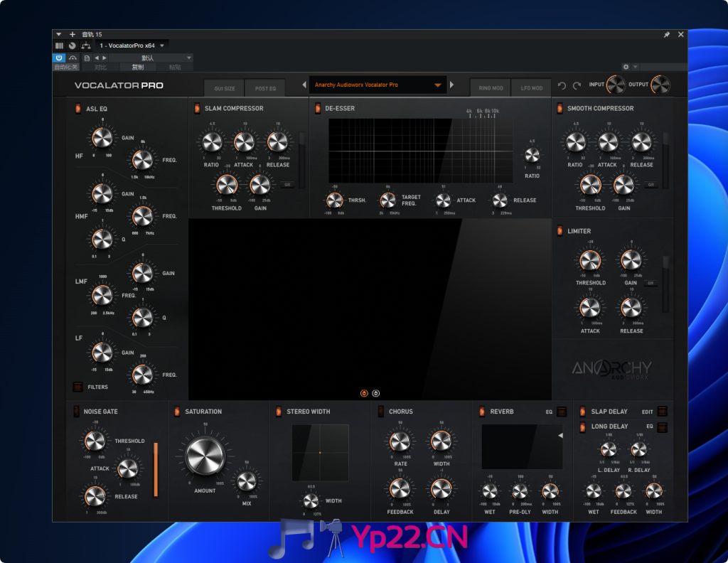Open the POST EQ tab

(x=265, y=88)
